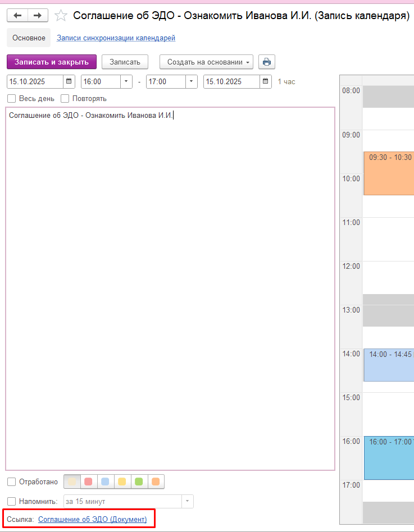414x532 pixels.
Task: Add record to favorites with star icon
Action: pos(61,16)
